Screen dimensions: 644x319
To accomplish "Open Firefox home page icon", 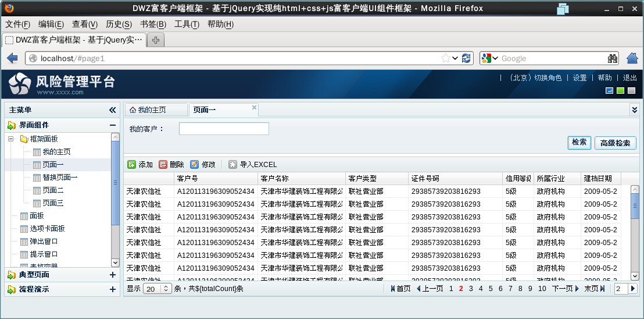I will click(x=632, y=58).
